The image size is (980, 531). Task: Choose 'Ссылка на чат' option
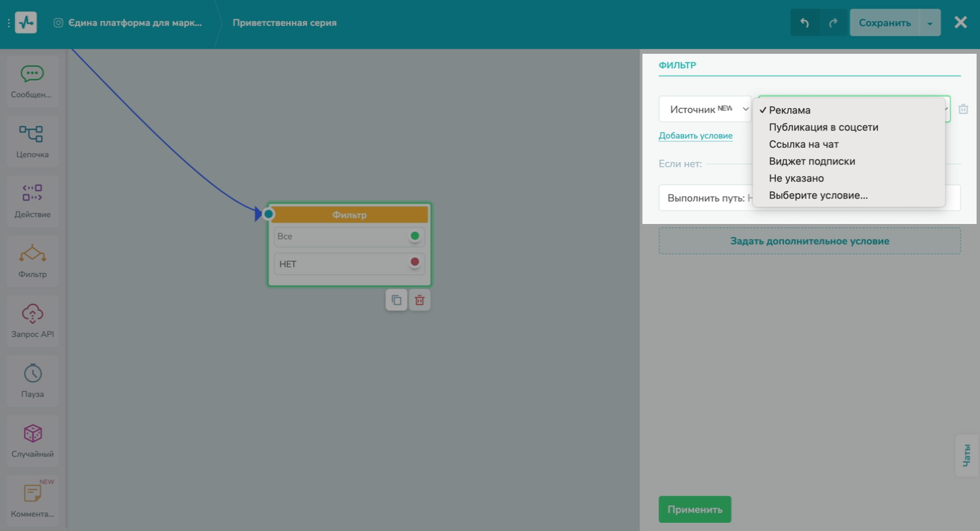pyautogui.click(x=804, y=144)
